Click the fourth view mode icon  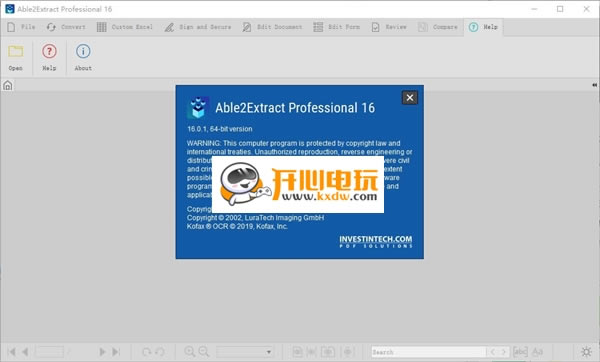click(x=348, y=352)
